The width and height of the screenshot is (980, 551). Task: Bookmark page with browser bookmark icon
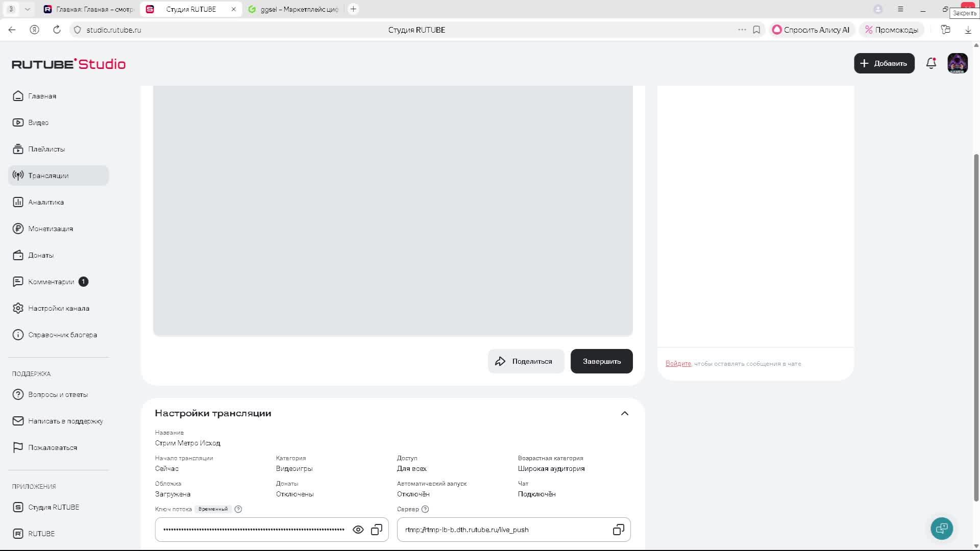tap(756, 30)
